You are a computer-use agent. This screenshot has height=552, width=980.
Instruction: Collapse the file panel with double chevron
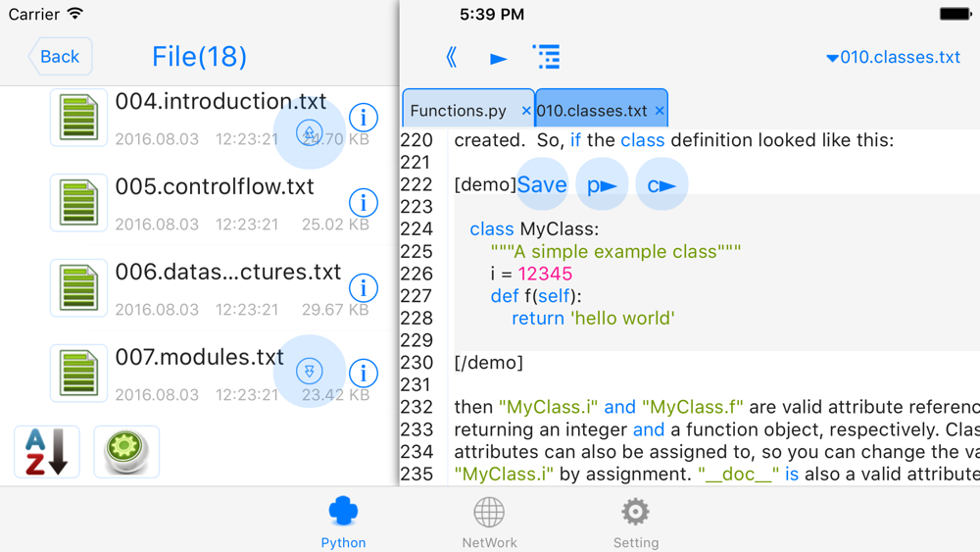tap(451, 58)
